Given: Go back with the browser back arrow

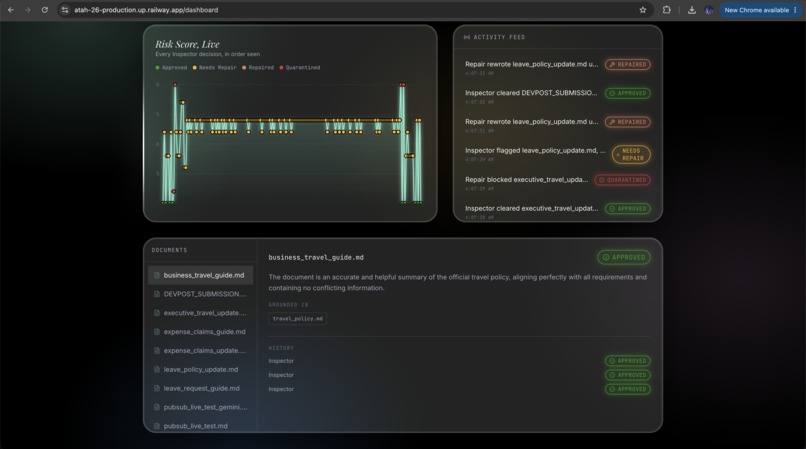Looking at the screenshot, I should click(x=11, y=10).
